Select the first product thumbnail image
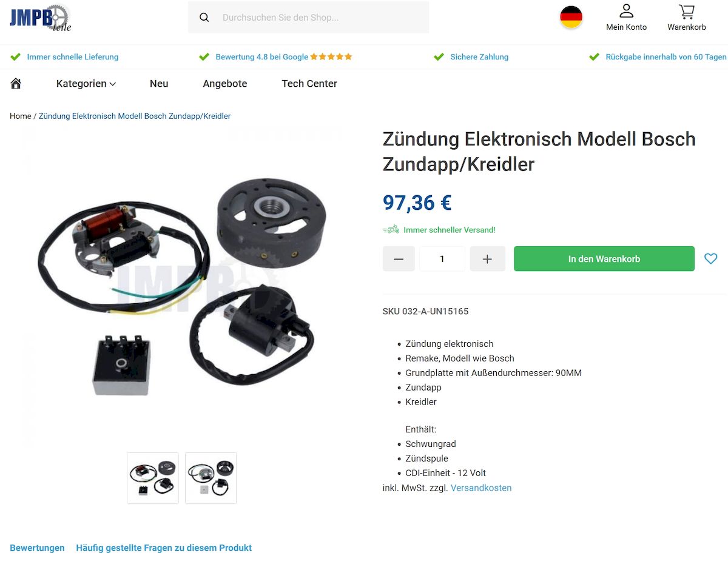The height and width of the screenshot is (564, 728). [153, 478]
